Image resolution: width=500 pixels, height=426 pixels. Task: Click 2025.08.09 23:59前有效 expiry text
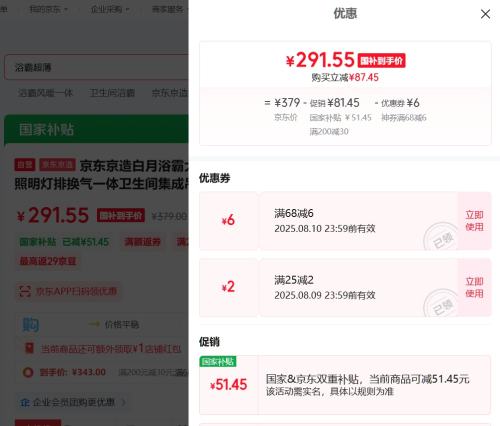[325, 295]
